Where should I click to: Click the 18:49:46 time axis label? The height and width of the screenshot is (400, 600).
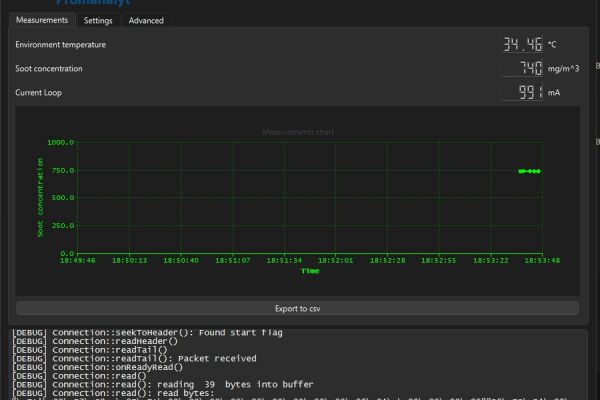(x=78, y=261)
